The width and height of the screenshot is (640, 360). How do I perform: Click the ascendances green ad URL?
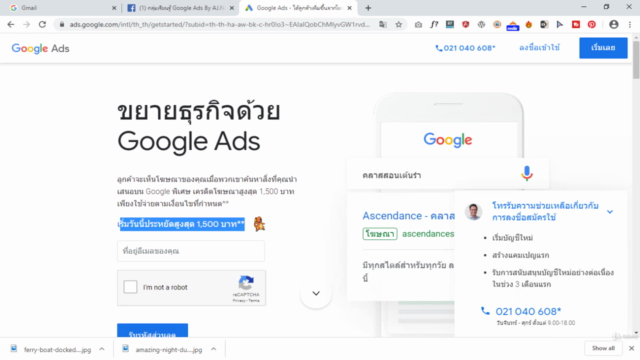click(x=428, y=234)
